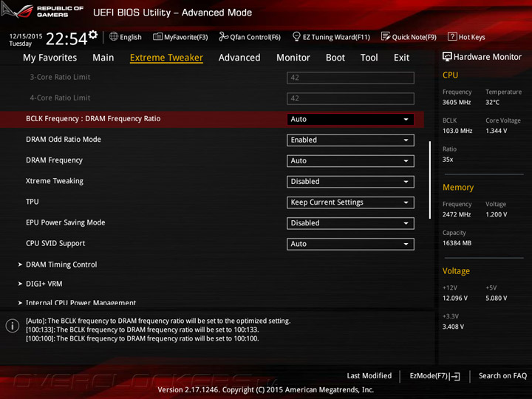Click the globe language icon
532x399 pixels.
click(114, 36)
